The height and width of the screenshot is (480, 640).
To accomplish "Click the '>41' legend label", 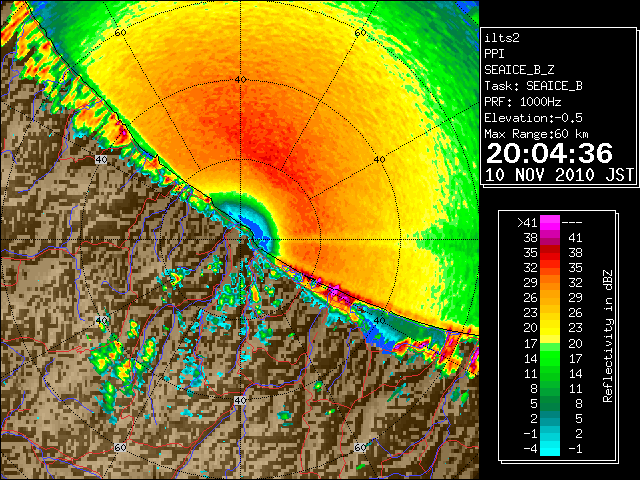I will [x=527, y=223].
